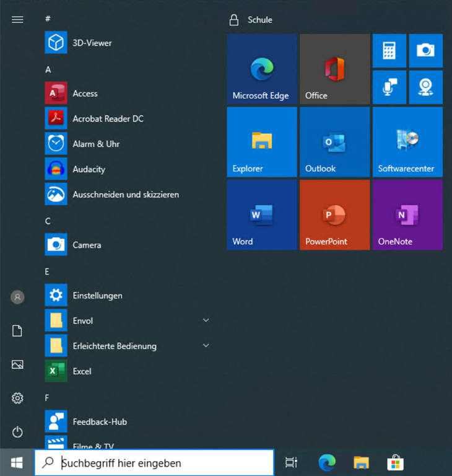Expand the Envol folder
The image size is (452, 476).
(206, 320)
